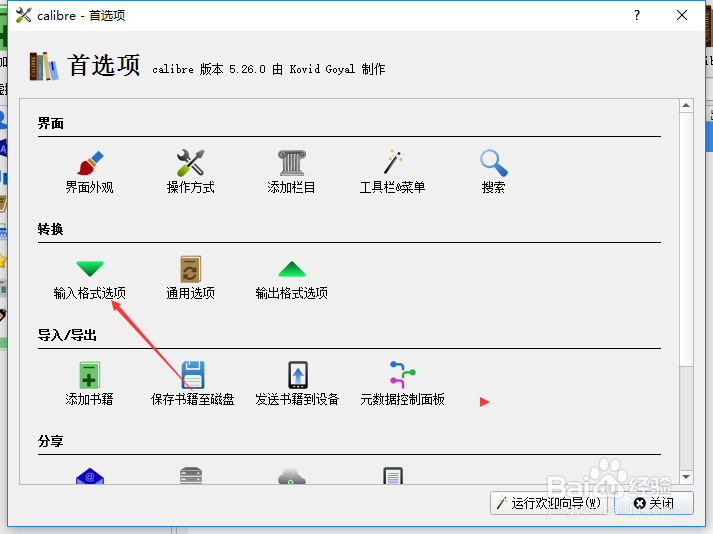Open 工具栏&菜单 wand icon

point(393,163)
